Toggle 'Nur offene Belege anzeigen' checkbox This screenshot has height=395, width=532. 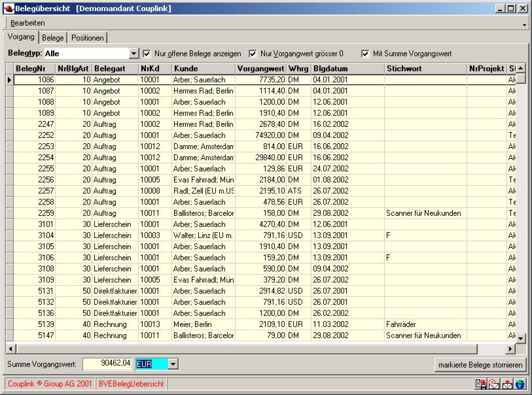[147, 54]
